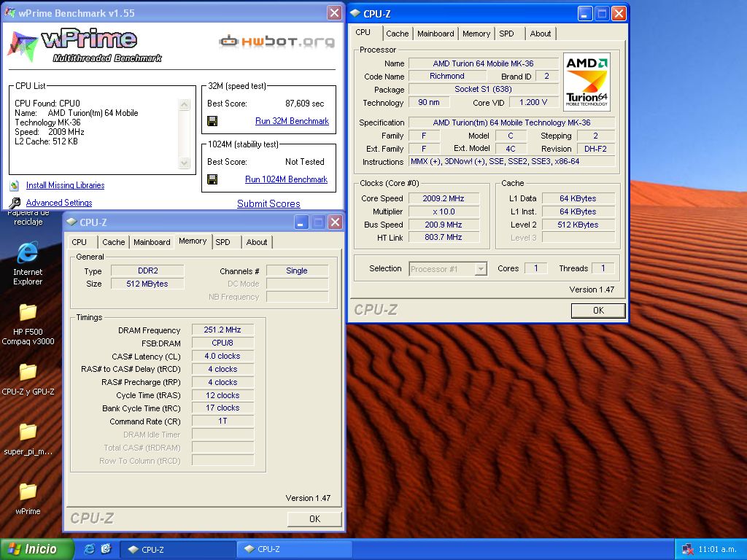Click the second quick launch icon in taskbar
This screenshot has width=747, height=560.
[106, 549]
